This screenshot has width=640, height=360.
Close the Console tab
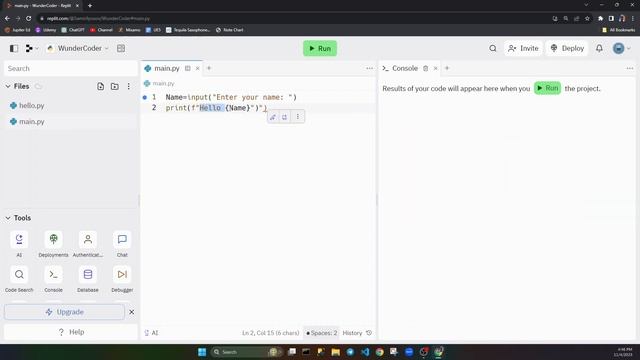pyautogui.click(x=436, y=68)
